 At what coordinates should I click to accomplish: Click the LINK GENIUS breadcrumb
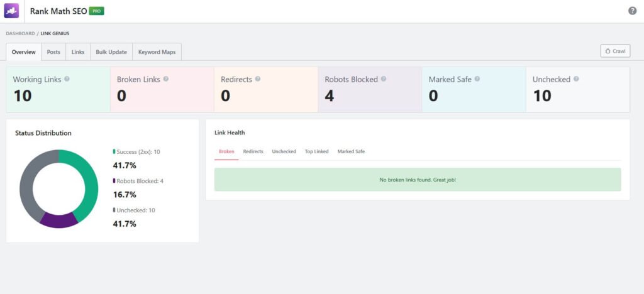(55, 34)
